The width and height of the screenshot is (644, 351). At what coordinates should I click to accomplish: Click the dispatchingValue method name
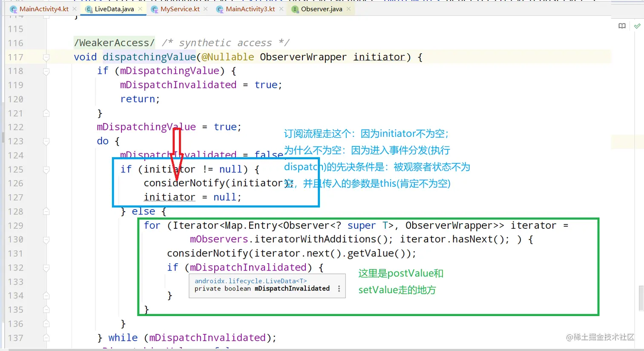tap(149, 57)
